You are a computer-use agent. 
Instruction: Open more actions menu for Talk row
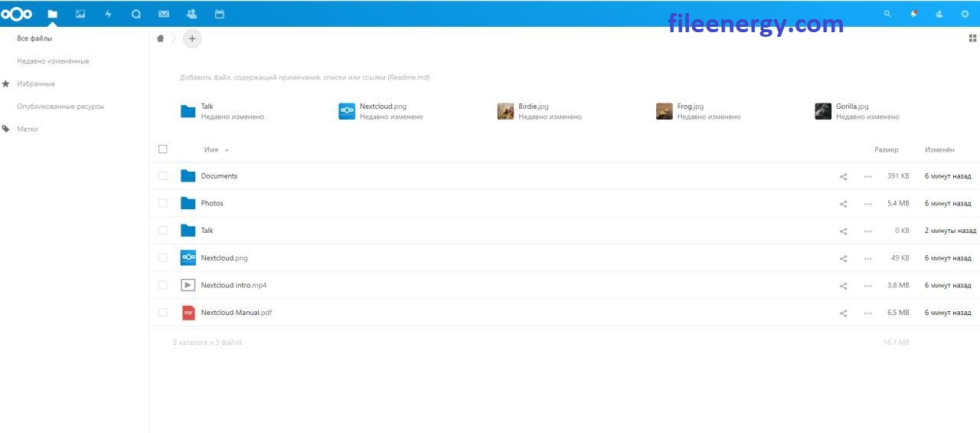(x=867, y=231)
